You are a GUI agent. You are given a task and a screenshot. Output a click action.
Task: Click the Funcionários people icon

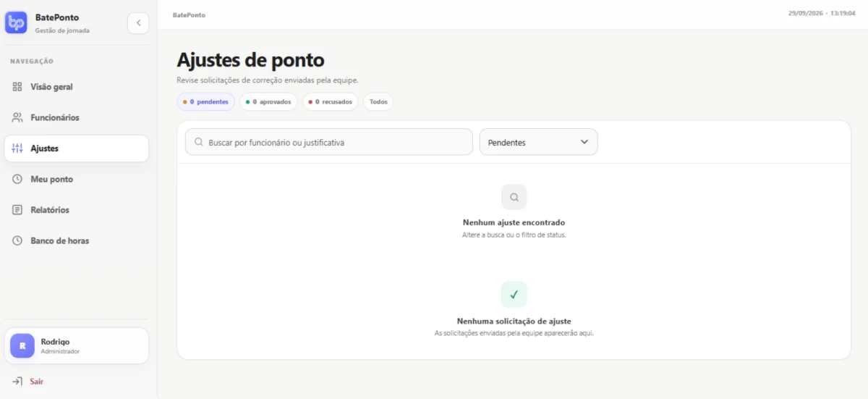[x=17, y=117]
